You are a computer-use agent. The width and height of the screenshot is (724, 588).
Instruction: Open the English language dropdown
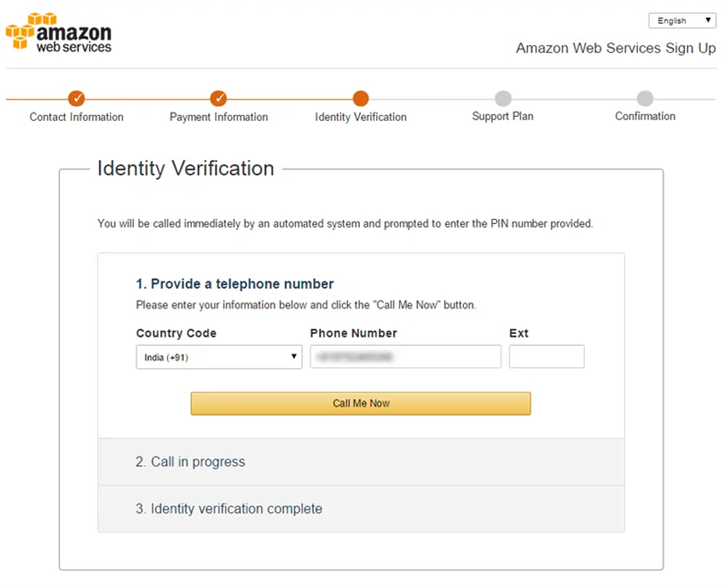coord(682,20)
